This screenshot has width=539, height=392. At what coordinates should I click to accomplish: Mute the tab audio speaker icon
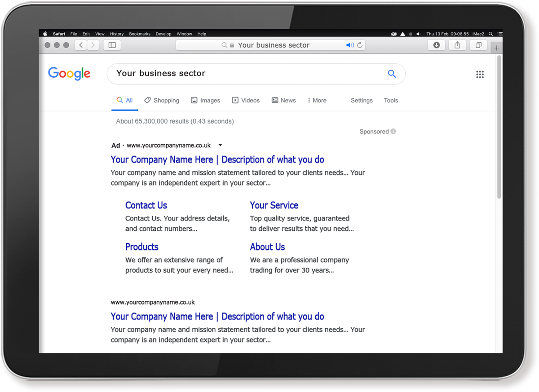pos(349,45)
